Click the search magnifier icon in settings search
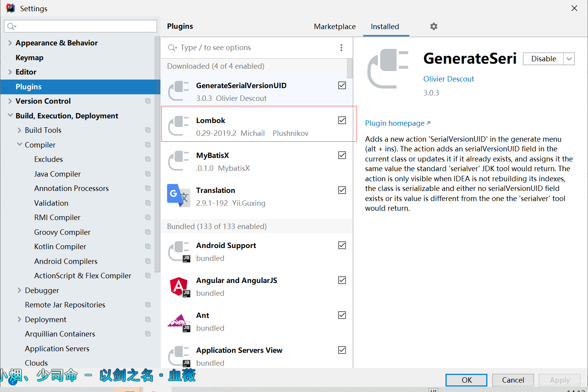 [x=11, y=26]
